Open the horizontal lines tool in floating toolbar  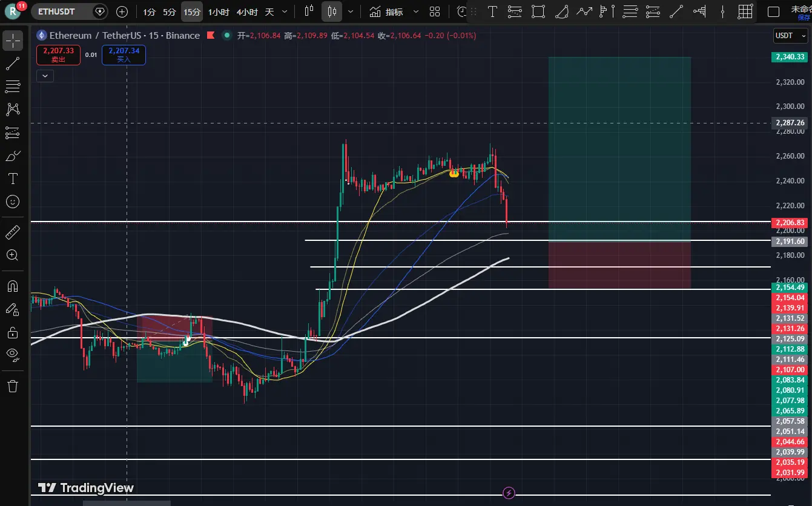click(630, 11)
